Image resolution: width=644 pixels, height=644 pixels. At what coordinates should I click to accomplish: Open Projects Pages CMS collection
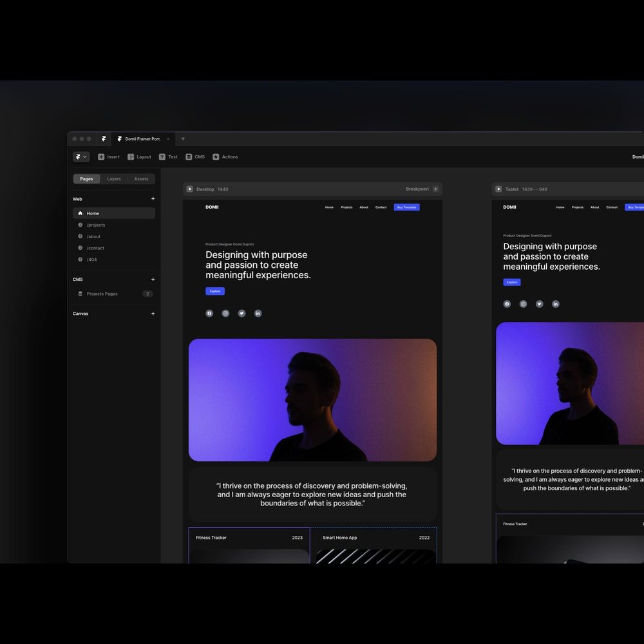tap(102, 294)
